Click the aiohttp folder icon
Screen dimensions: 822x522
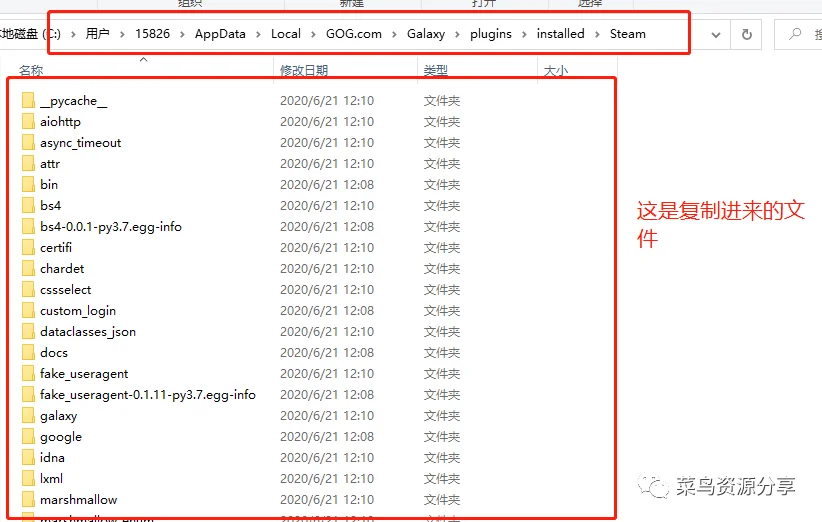click(x=28, y=122)
